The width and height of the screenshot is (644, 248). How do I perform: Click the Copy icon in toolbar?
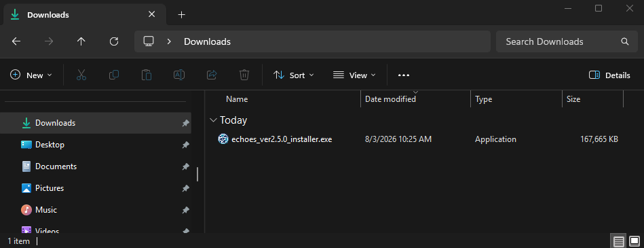pyautogui.click(x=114, y=75)
